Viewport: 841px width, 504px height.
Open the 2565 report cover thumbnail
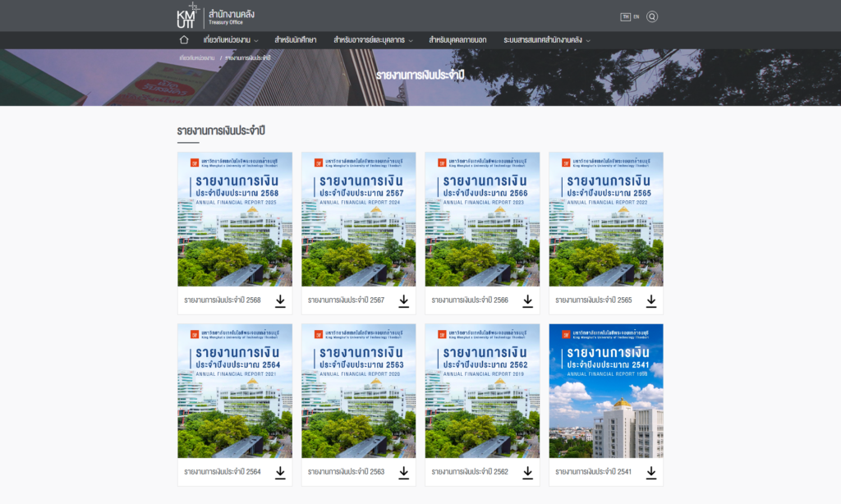(606, 219)
